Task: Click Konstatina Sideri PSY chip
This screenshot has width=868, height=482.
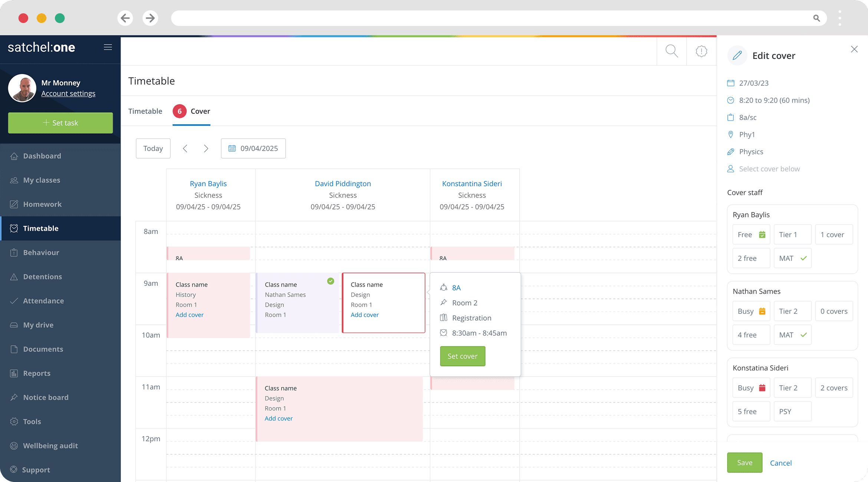Action: (793, 412)
